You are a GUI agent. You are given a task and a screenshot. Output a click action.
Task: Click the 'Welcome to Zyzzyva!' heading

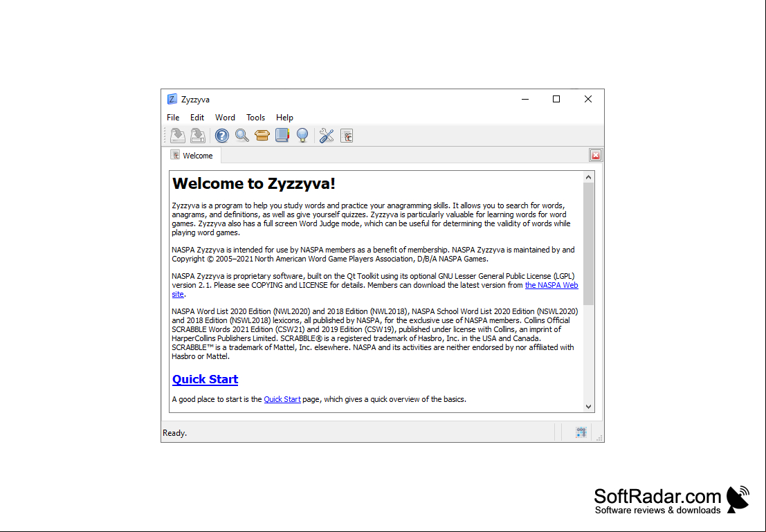[x=254, y=184]
